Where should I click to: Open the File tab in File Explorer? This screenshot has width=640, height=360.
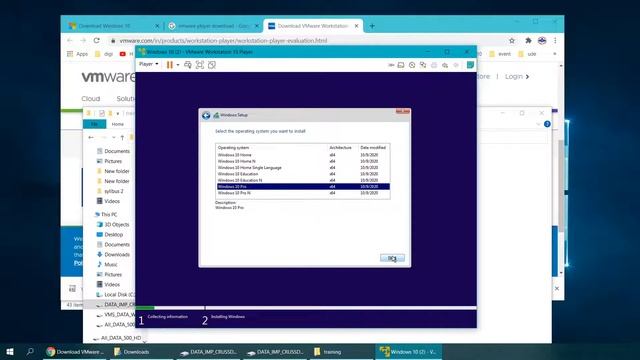point(95,124)
